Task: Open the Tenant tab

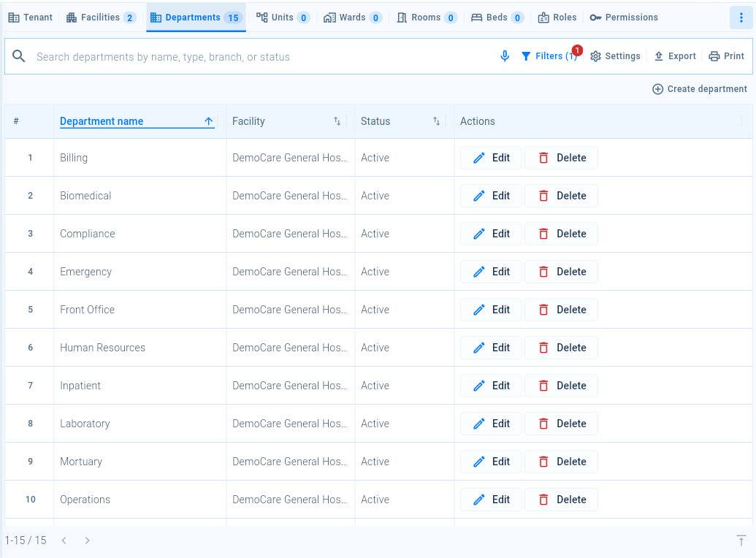Action: (31, 18)
